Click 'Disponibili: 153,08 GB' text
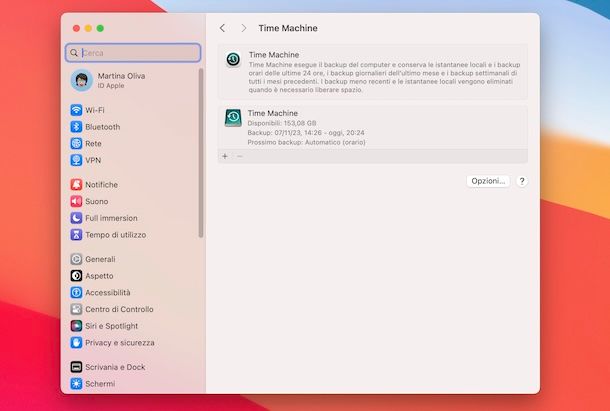 coord(282,123)
